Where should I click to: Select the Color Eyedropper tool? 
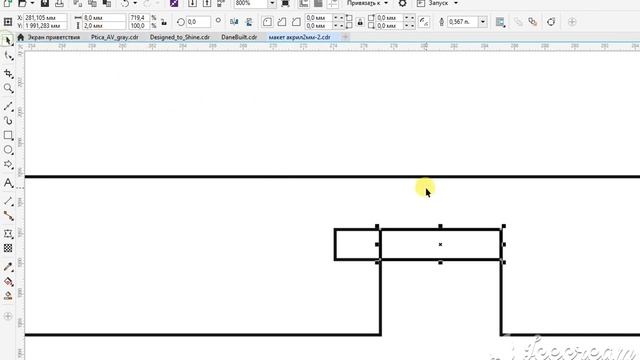tap(8, 267)
